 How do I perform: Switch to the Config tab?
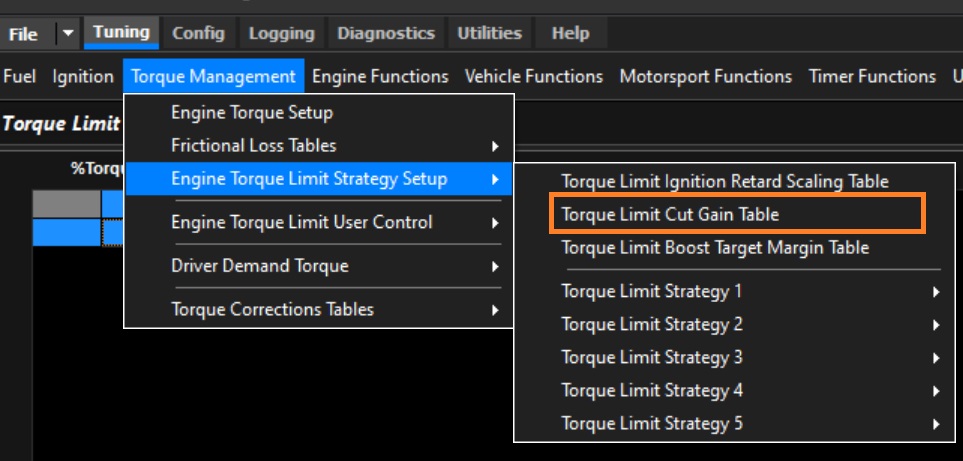coord(198,33)
